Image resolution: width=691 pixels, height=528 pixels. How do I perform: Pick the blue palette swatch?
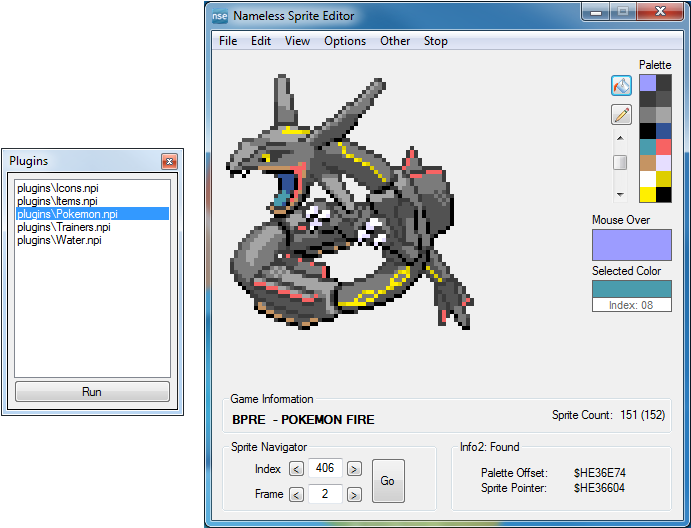coord(663,131)
